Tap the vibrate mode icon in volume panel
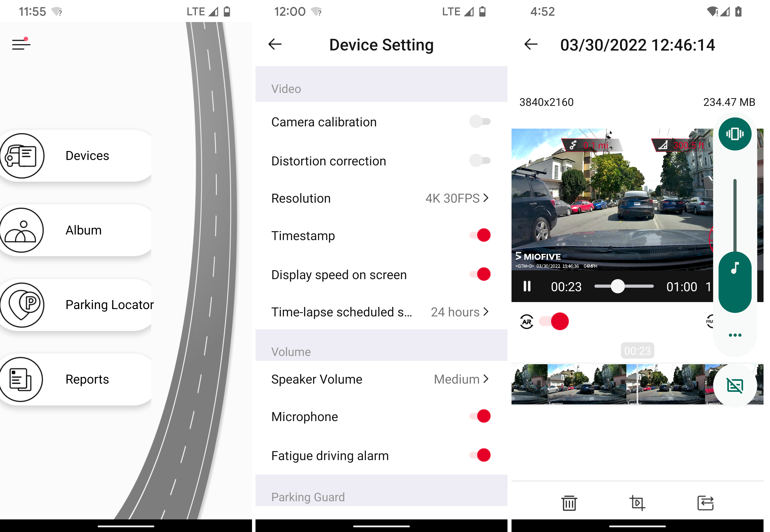 (x=735, y=134)
